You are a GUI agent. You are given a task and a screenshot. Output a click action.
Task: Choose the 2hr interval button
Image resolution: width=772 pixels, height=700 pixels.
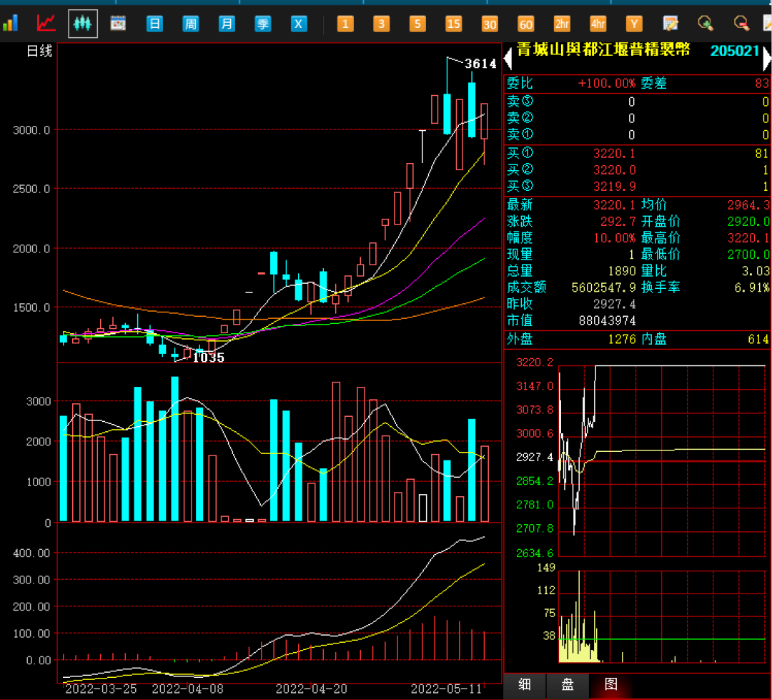pyautogui.click(x=562, y=24)
